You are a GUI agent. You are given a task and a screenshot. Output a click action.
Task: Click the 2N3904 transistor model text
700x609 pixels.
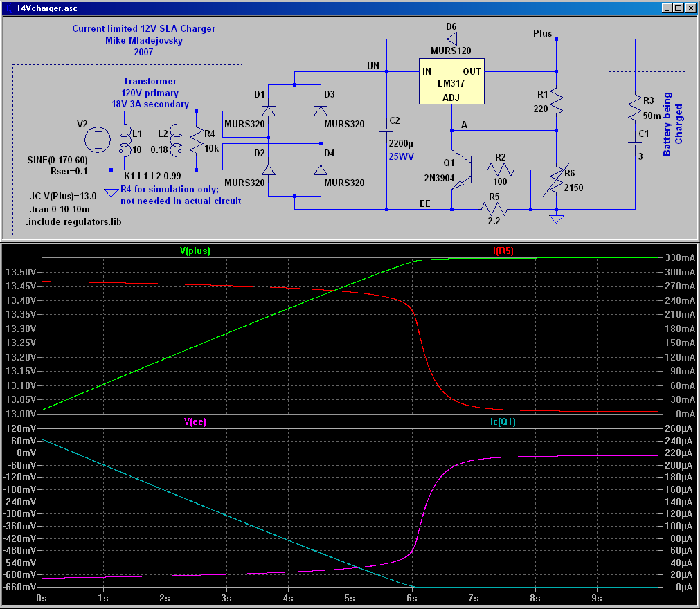coord(439,179)
